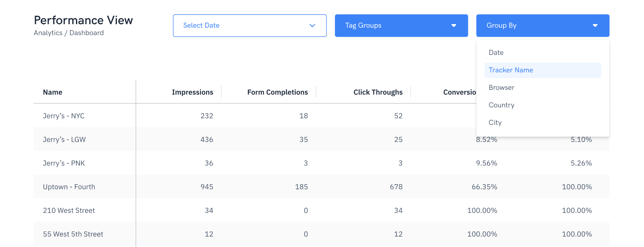The width and height of the screenshot is (644, 247).
Task: Choose Browser in the Group By list
Action: [501, 87]
